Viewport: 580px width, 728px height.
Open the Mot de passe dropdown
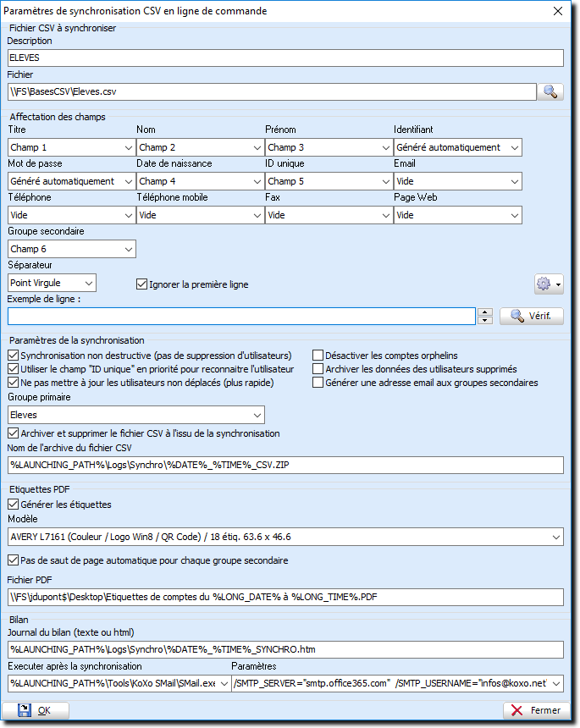tap(72, 181)
